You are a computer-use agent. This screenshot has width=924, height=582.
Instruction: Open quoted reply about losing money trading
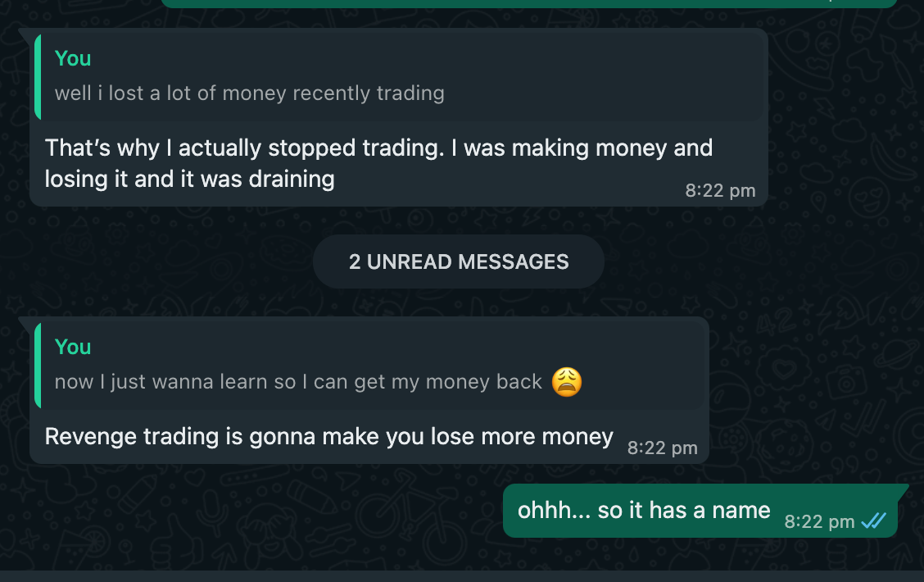pyautogui.click(x=401, y=77)
